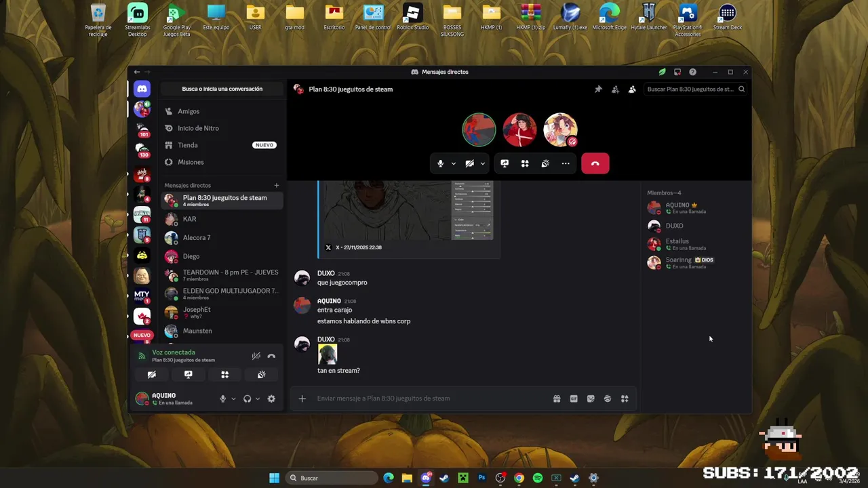868x488 pixels.
Task: Open Discord home direct messages icon
Action: coord(142,89)
